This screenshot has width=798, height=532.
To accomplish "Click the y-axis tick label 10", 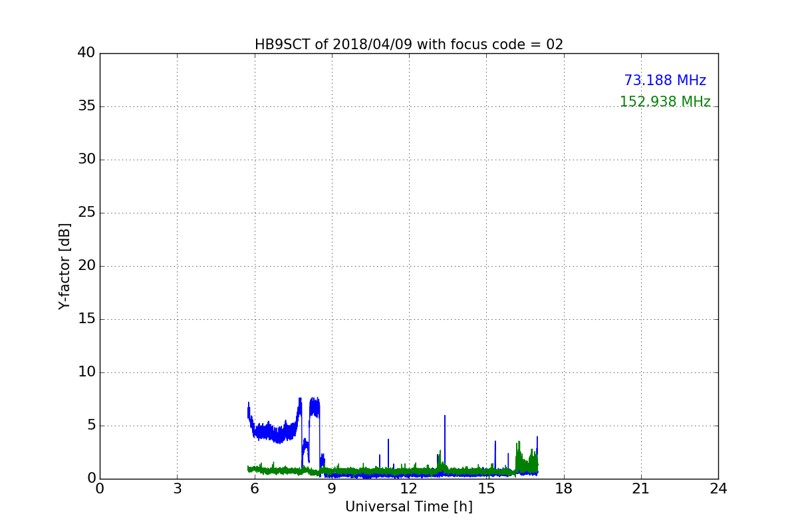I will point(86,372).
